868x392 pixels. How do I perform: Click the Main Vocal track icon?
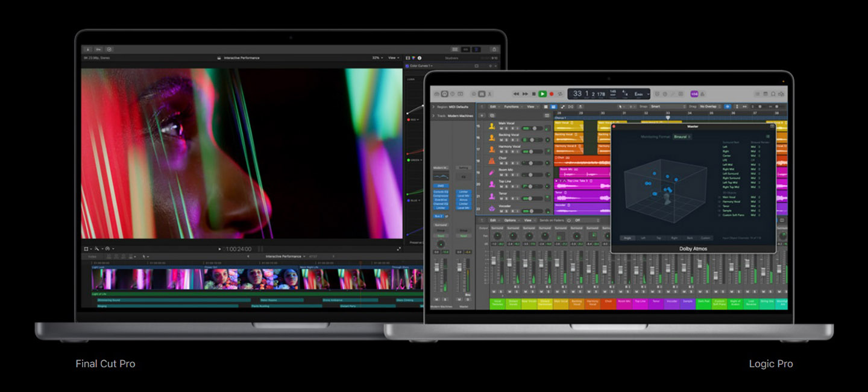coord(492,126)
